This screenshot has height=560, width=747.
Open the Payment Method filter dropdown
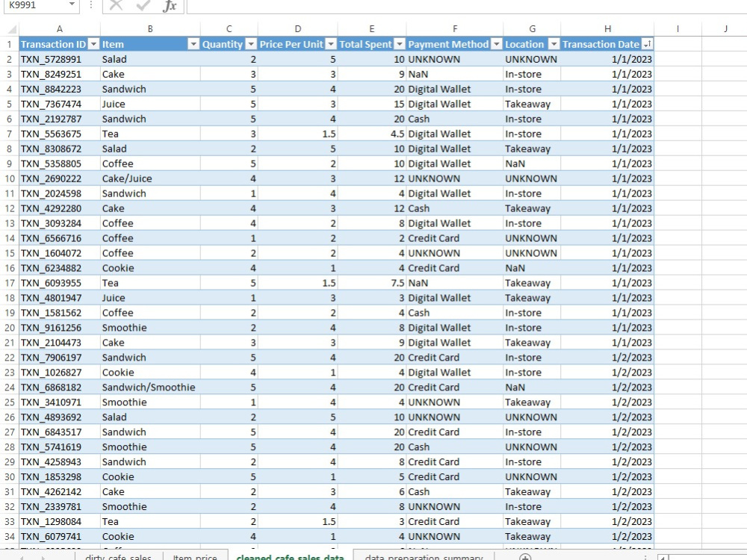coord(497,44)
